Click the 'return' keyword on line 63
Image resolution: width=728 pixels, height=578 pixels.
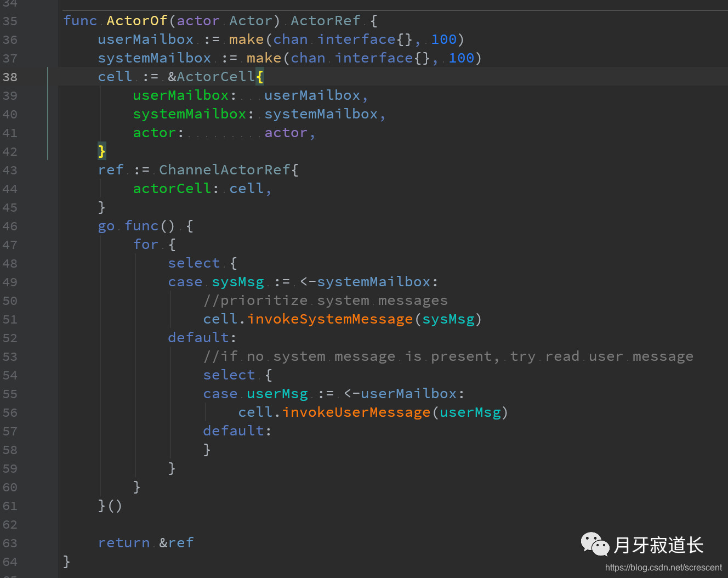coord(124,543)
